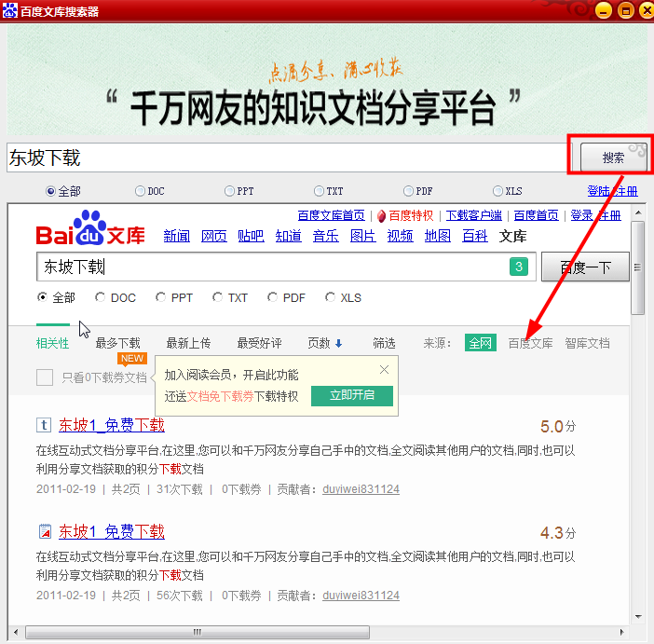Select 全网 as source
Screen dimensions: 654x644
point(481,343)
